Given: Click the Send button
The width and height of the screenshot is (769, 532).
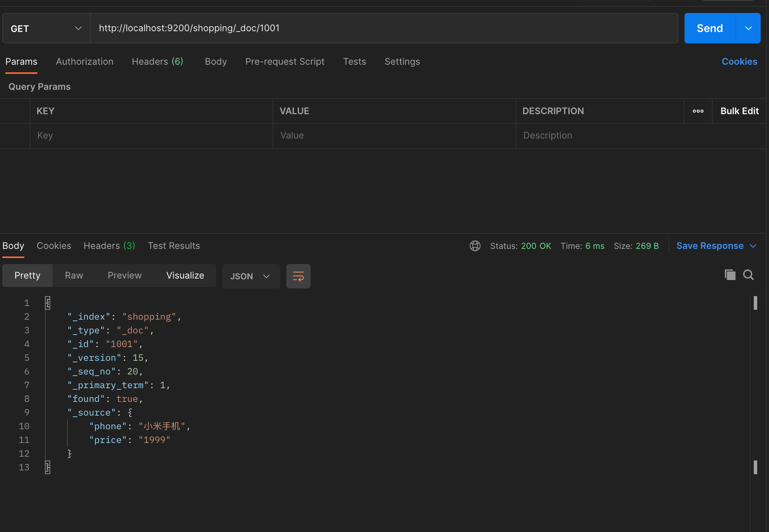Looking at the screenshot, I should click(x=710, y=28).
